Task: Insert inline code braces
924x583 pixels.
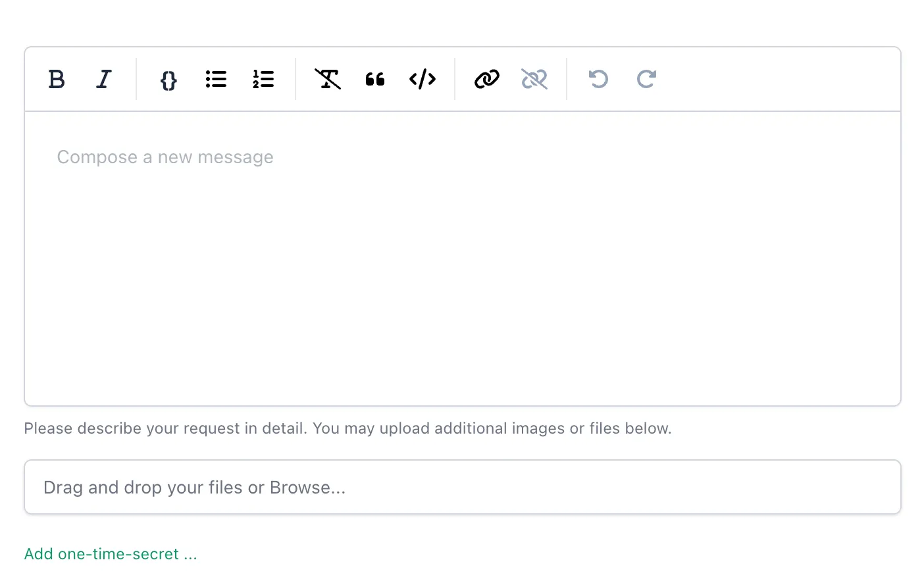Action: pyautogui.click(x=168, y=79)
